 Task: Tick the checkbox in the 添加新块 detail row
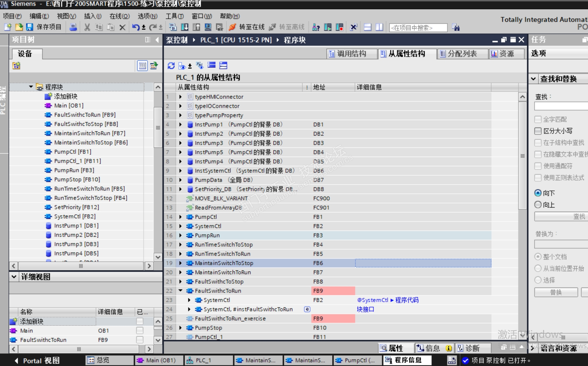(x=140, y=321)
